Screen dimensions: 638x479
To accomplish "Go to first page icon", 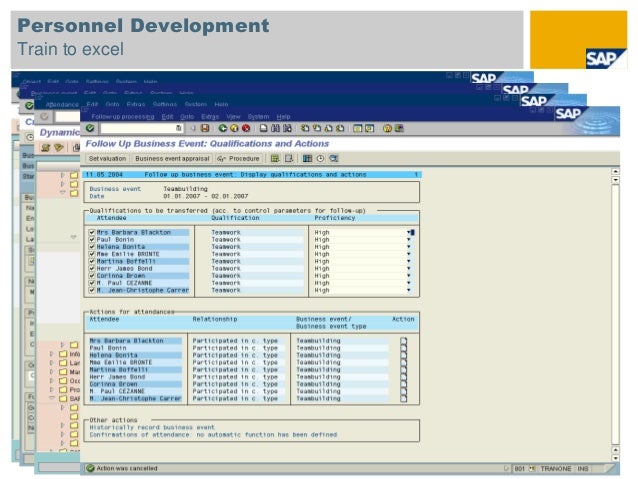I will (305, 128).
